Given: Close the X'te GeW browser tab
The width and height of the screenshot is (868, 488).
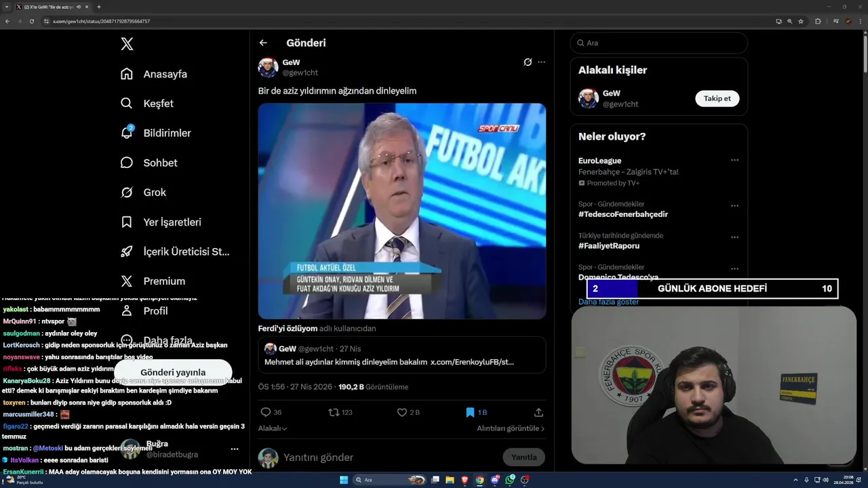Looking at the screenshot, I should [x=87, y=7].
